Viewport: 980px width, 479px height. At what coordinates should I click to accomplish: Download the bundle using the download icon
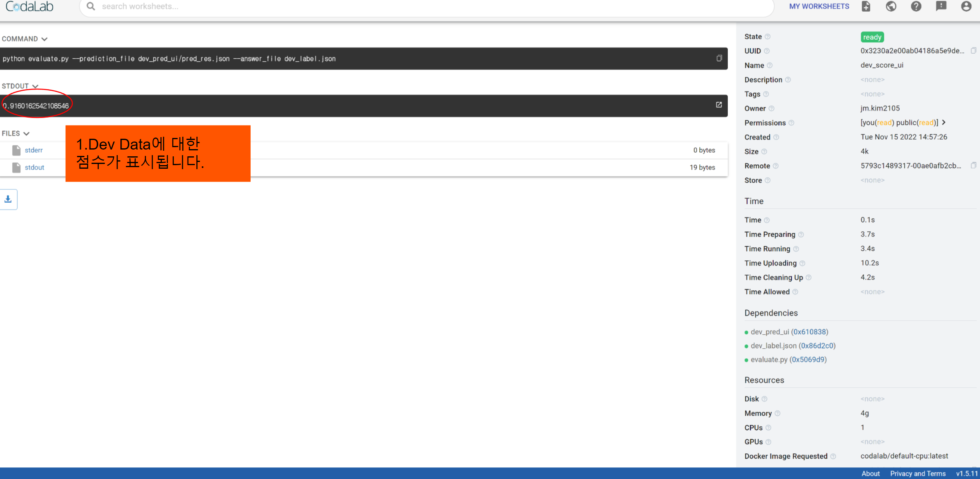[8, 199]
